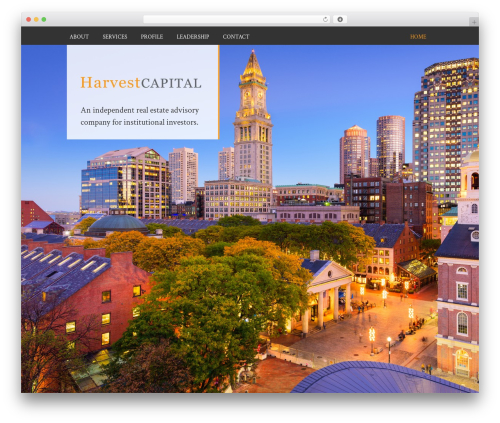Go to the Services menu item
Image resolution: width=500 pixels, height=423 pixels.
(x=115, y=37)
